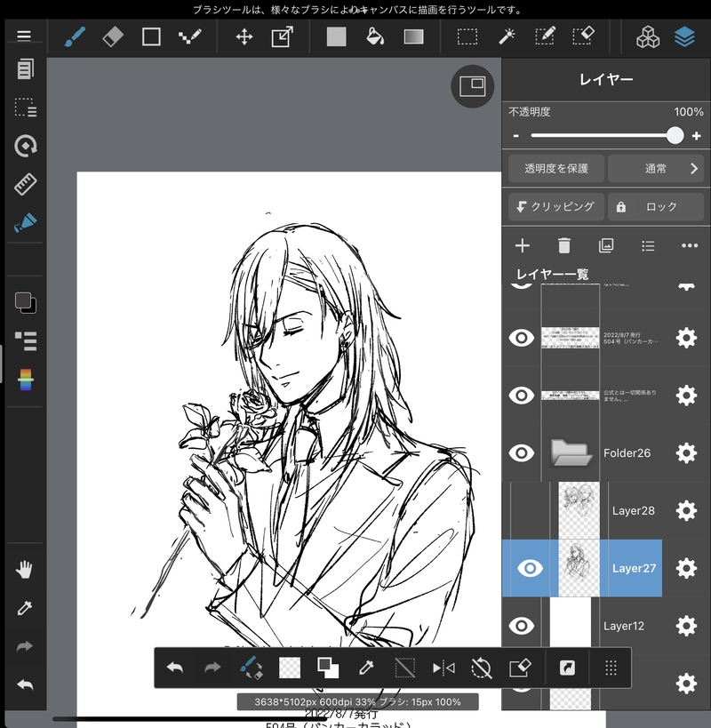Image resolution: width=711 pixels, height=728 pixels.
Task: Select the Move tool
Action: click(x=244, y=36)
